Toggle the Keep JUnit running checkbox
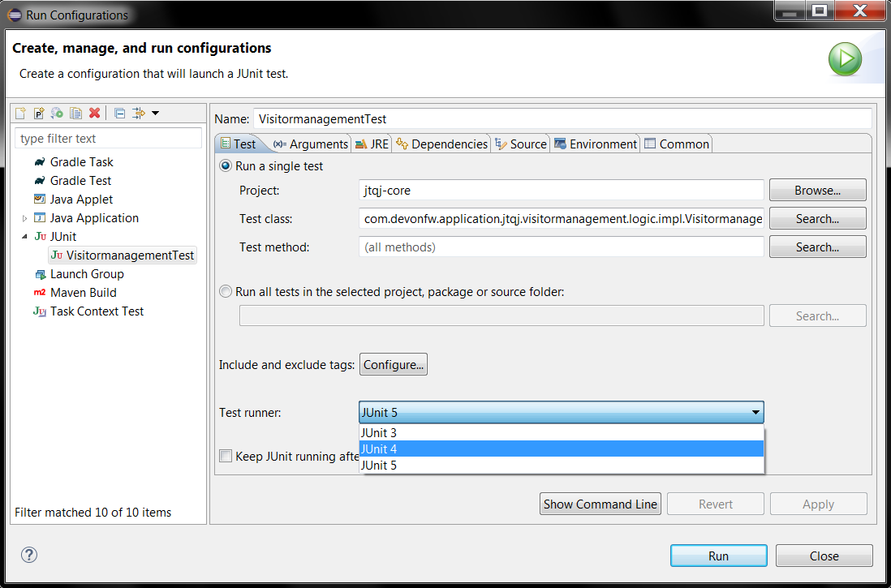The height and width of the screenshot is (588, 891). 226,456
